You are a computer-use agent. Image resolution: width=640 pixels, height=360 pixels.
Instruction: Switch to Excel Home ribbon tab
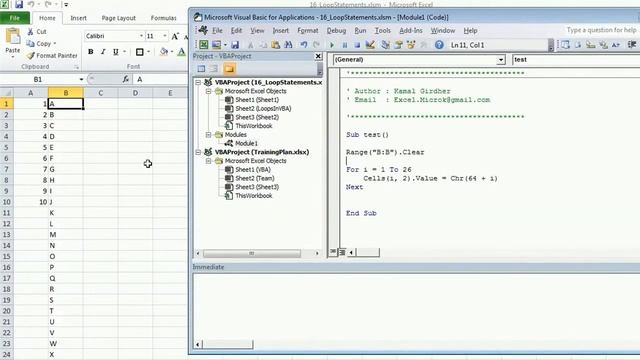click(x=47, y=18)
